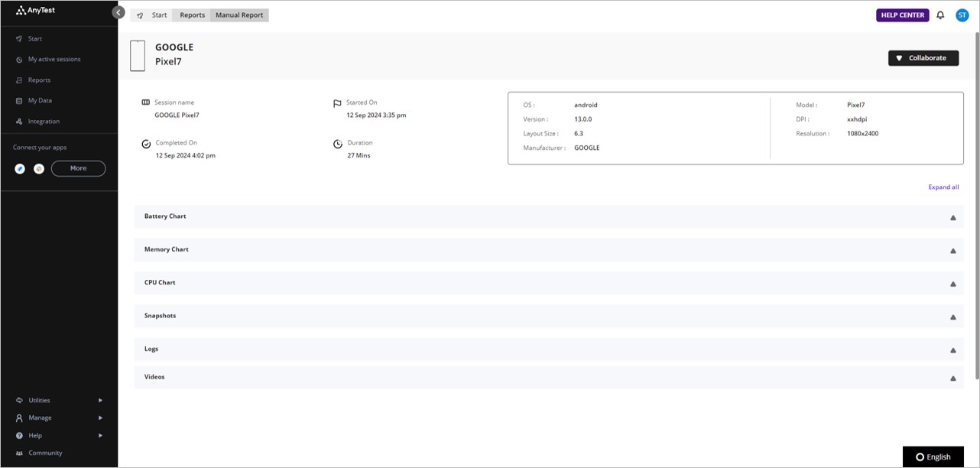Click the layout size value 6.3
Image resolution: width=980 pixels, height=468 pixels.
coord(579,134)
